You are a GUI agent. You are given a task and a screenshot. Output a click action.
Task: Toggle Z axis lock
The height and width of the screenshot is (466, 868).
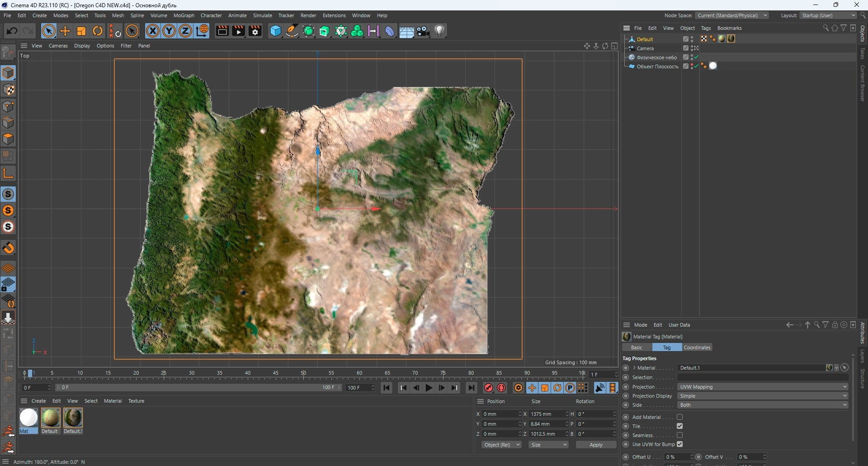(185, 31)
